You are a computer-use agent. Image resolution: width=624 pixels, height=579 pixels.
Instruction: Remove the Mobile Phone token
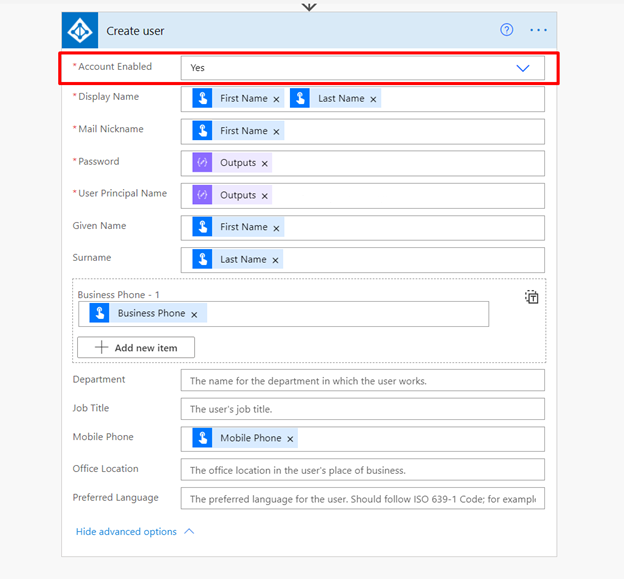[290, 439]
